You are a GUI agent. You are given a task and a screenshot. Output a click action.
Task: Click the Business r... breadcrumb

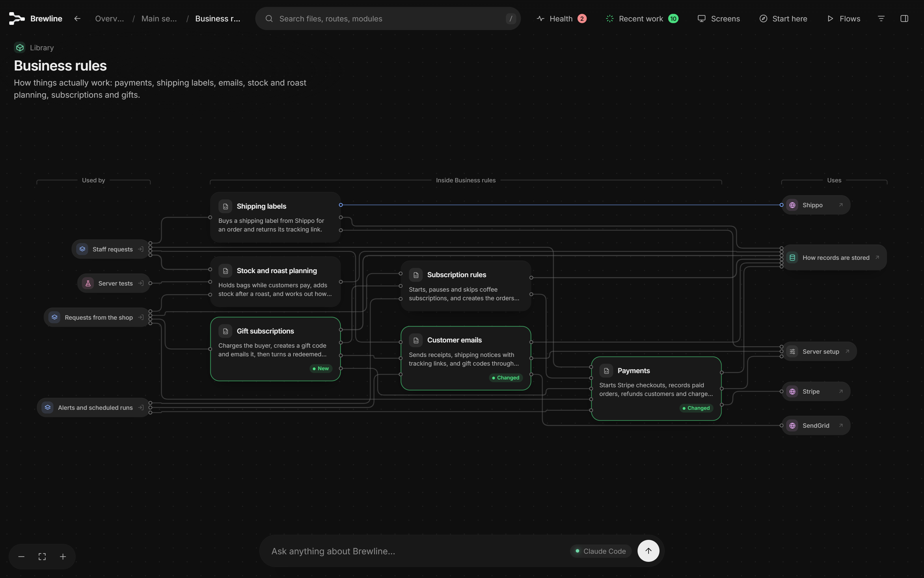coord(218,18)
